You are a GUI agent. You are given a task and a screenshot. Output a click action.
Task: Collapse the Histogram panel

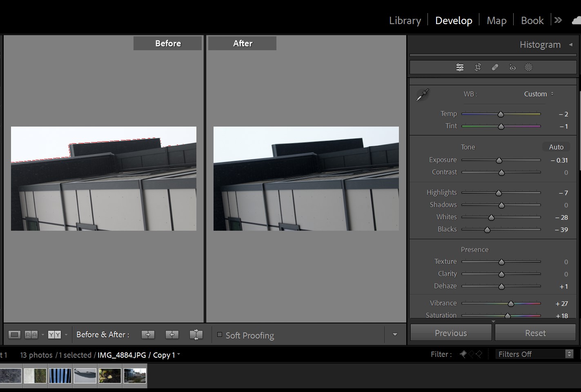click(x=571, y=45)
